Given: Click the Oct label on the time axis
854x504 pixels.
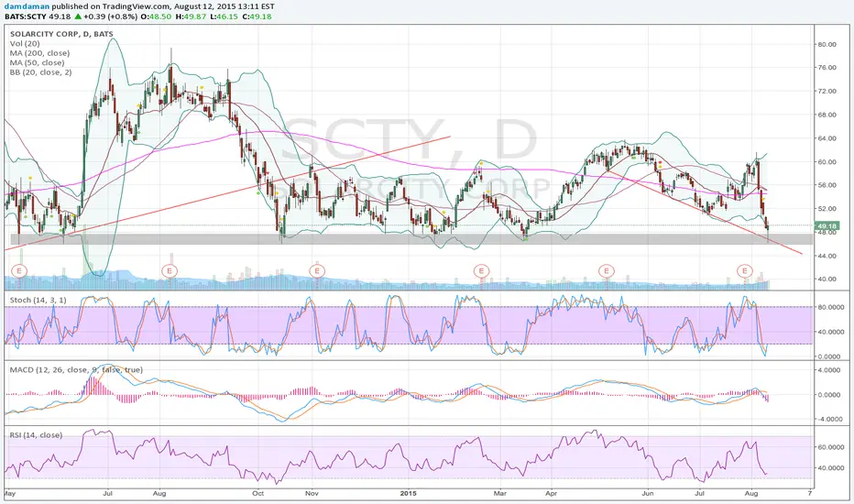Looking at the screenshot, I should coord(257,494).
